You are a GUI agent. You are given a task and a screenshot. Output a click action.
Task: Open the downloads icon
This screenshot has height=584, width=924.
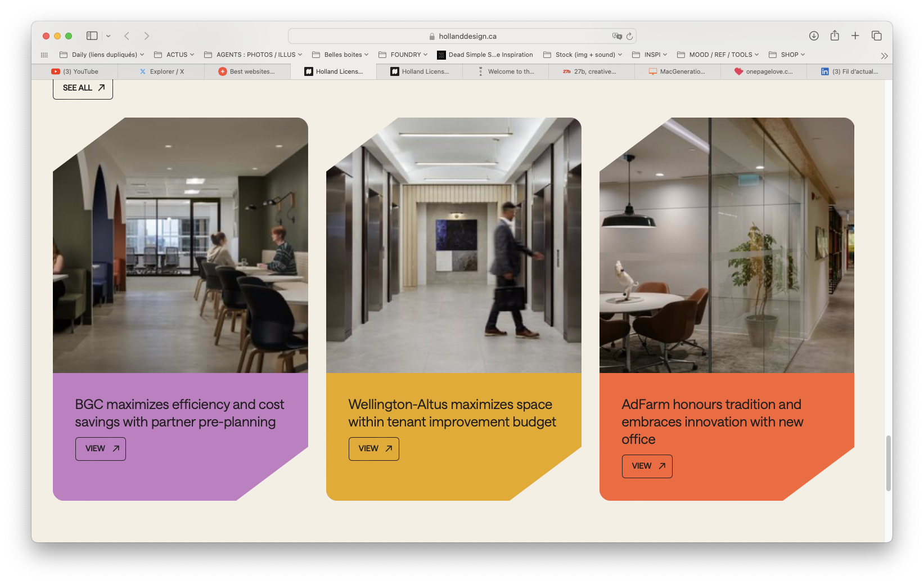[814, 36]
